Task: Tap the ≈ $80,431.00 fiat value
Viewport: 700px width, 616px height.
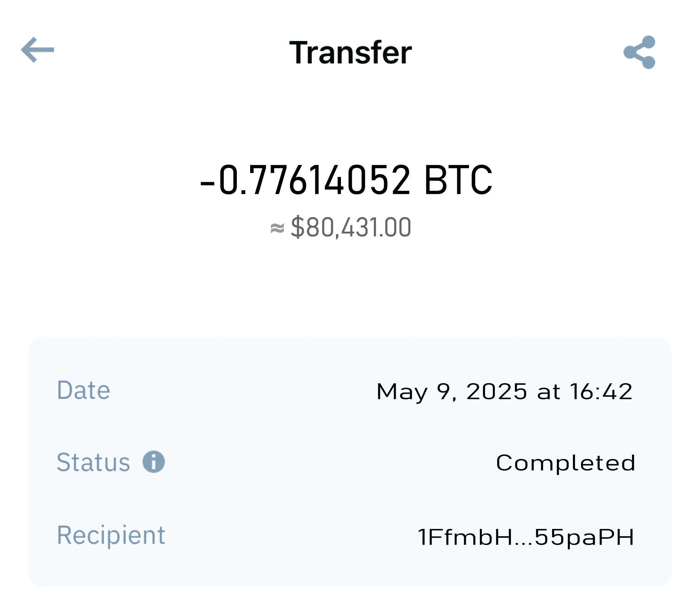Action: click(341, 227)
